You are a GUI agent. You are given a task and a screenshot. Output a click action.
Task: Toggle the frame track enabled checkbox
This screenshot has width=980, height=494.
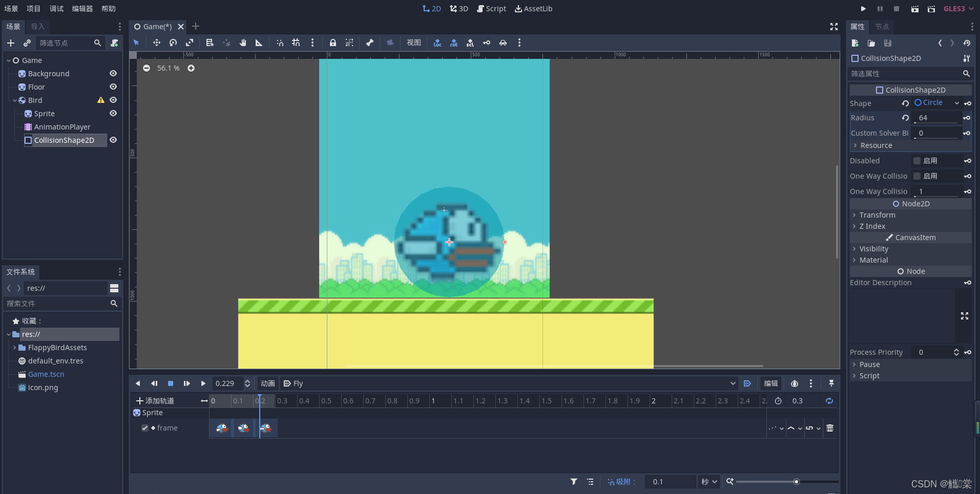coord(145,428)
